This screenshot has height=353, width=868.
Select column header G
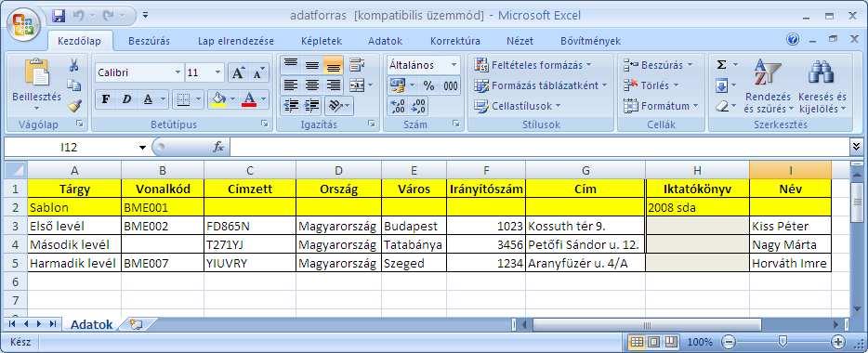[x=585, y=170]
